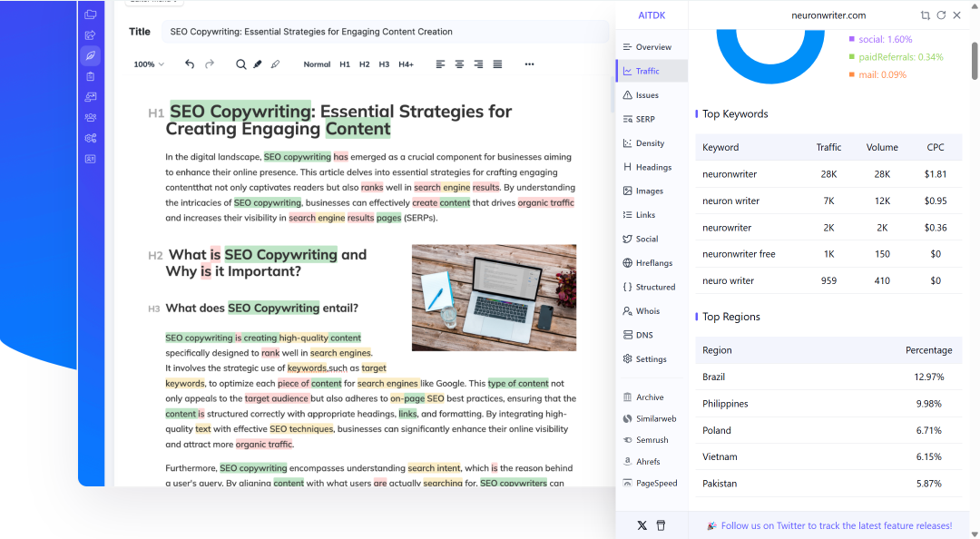
Task: Open the 100% zoom dropdown
Action: pos(149,64)
